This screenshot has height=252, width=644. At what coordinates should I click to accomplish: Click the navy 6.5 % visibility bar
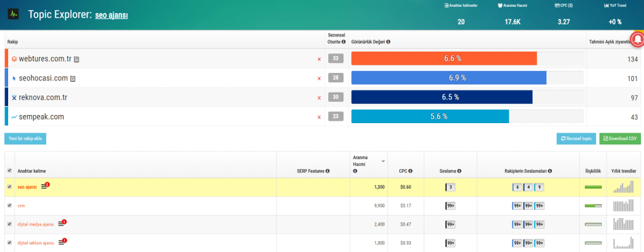[x=442, y=97]
